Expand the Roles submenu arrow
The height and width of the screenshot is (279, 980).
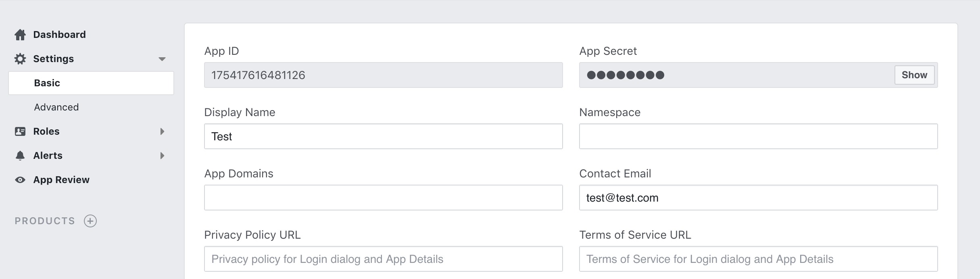tap(162, 131)
